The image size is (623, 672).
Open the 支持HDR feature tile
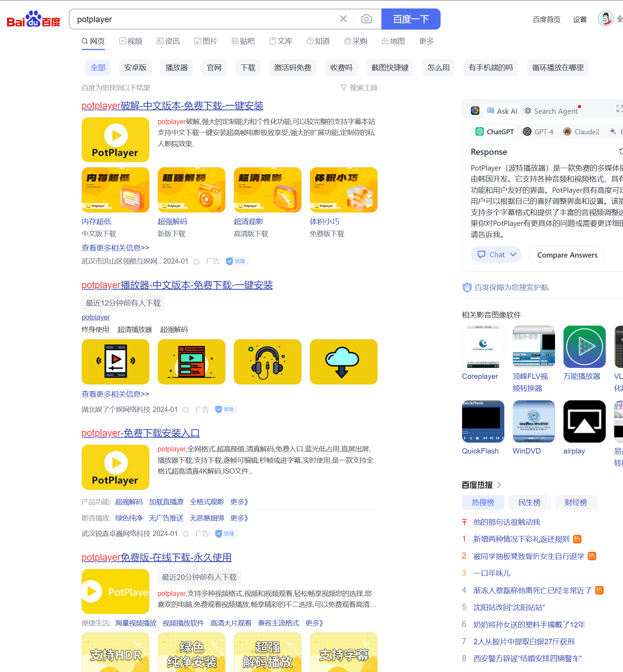(x=116, y=652)
